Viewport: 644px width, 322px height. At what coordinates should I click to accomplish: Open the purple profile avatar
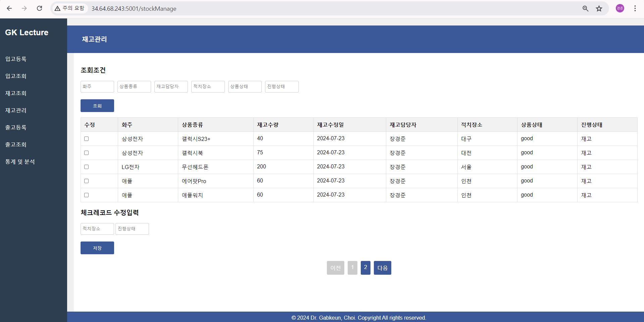[x=620, y=8]
